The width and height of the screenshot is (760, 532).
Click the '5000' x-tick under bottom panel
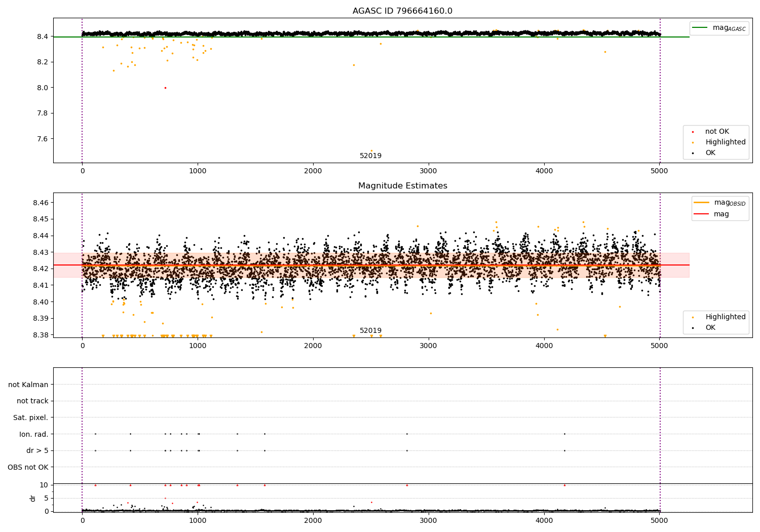(659, 521)
